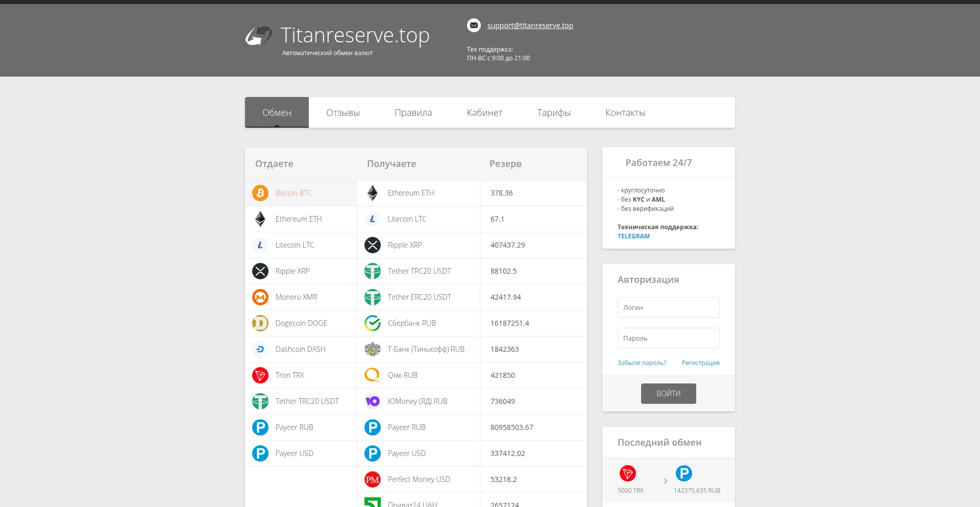Click reserve value 407437.29
Image resolution: width=980 pixels, height=507 pixels.
[x=508, y=245]
